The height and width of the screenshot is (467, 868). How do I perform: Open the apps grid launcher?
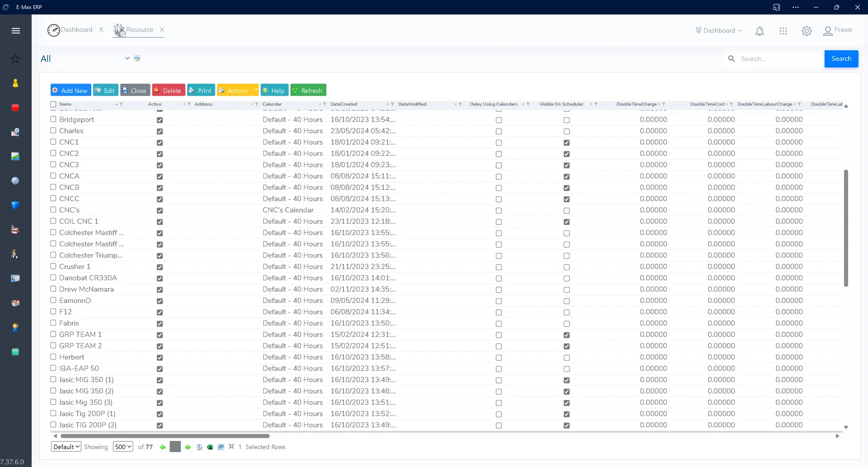pyautogui.click(x=783, y=31)
